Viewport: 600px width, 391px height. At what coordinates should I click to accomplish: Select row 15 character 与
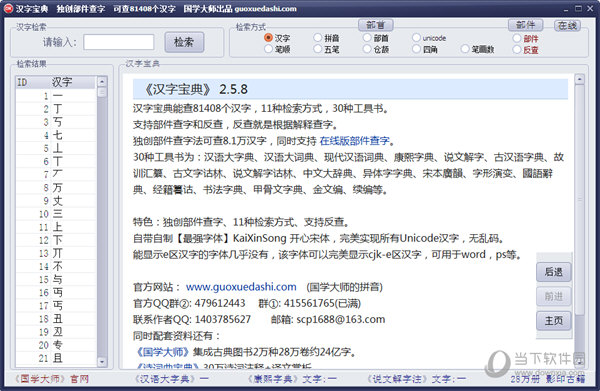pyautogui.click(x=56, y=279)
